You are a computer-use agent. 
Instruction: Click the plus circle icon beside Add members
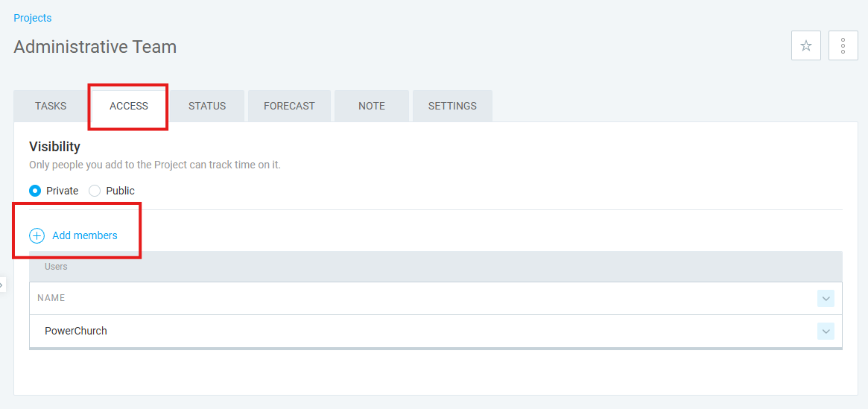[x=37, y=235]
